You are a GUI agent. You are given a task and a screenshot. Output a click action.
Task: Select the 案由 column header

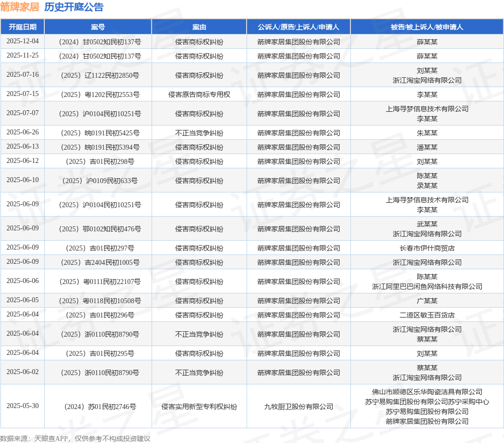(199, 27)
